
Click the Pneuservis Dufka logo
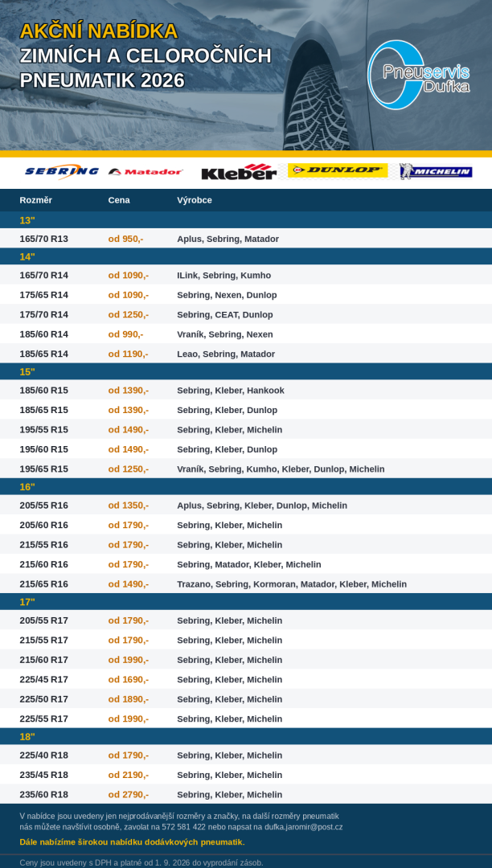click(419, 75)
